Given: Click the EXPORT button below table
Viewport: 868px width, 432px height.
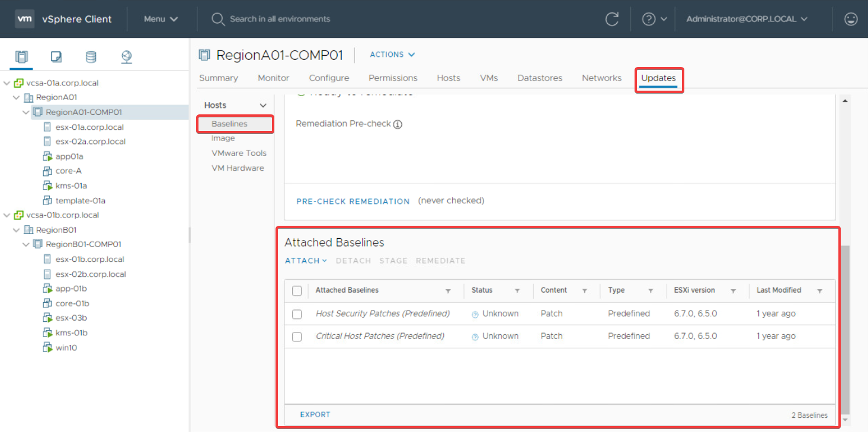Looking at the screenshot, I should tap(315, 415).
